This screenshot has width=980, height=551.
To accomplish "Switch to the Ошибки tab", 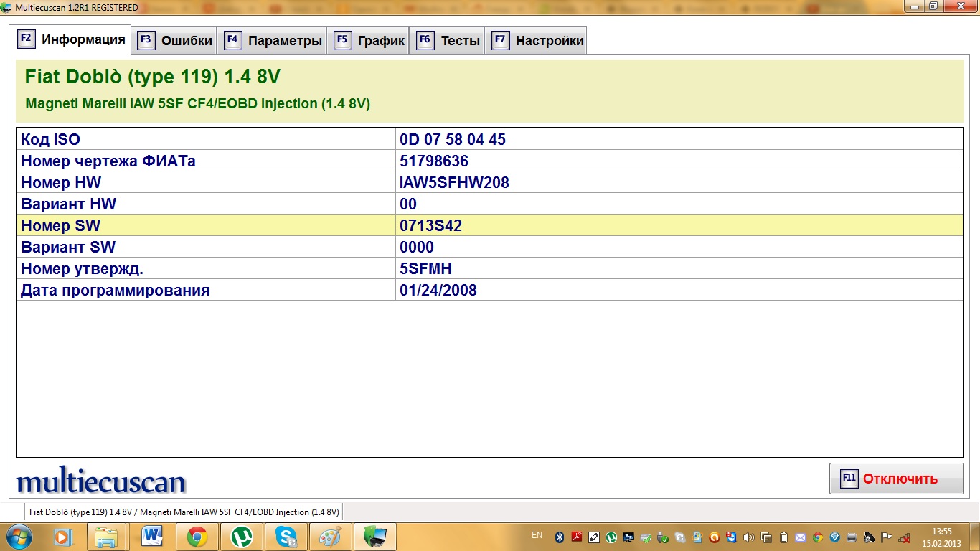I will 175,41.
